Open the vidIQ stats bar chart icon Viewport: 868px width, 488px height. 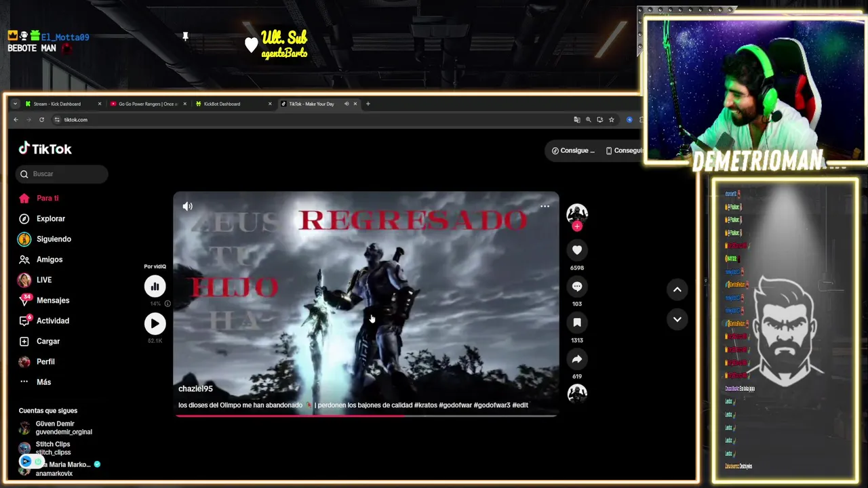click(155, 287)
